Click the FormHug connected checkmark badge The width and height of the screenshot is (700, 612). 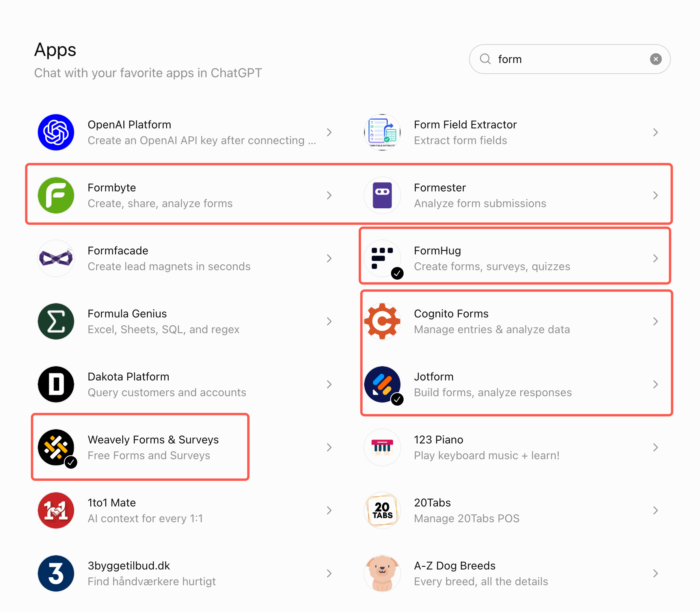(x=397, y=273)
